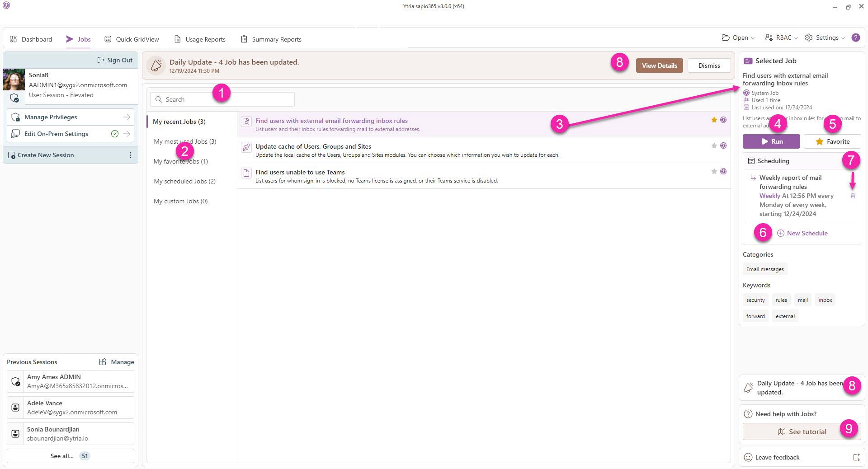Run the selected job
Screen dimensions: 868x469
(x=771, y=141)
